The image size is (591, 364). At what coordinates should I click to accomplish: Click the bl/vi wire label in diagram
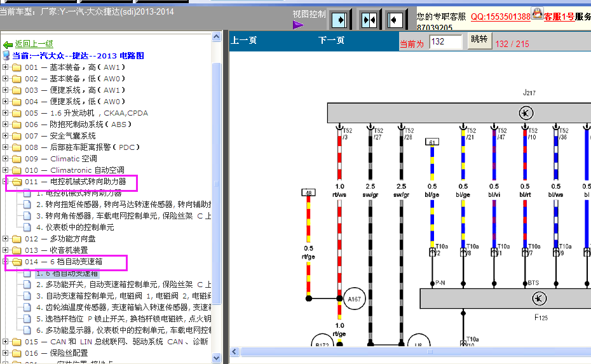pyautogui.click(x=494, y=195)
